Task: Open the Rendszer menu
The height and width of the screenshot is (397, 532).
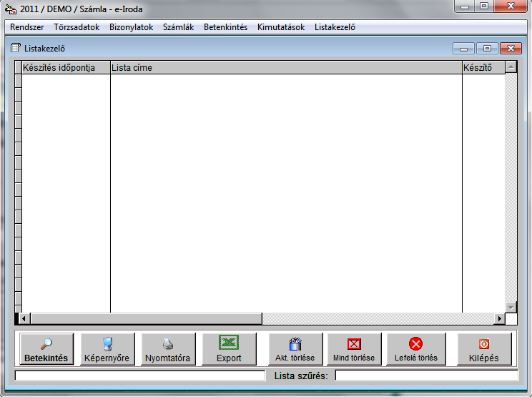Action: click(x=26, y=27)
